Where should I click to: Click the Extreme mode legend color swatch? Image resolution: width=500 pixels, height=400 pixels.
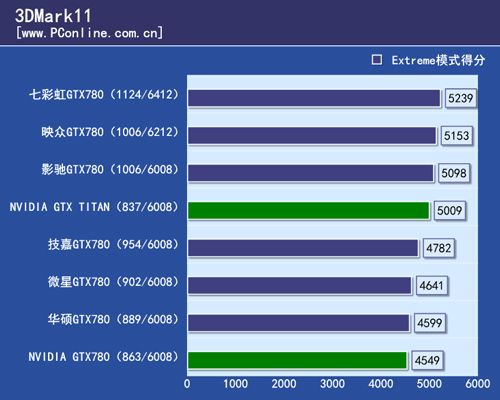tap(377, 60)
